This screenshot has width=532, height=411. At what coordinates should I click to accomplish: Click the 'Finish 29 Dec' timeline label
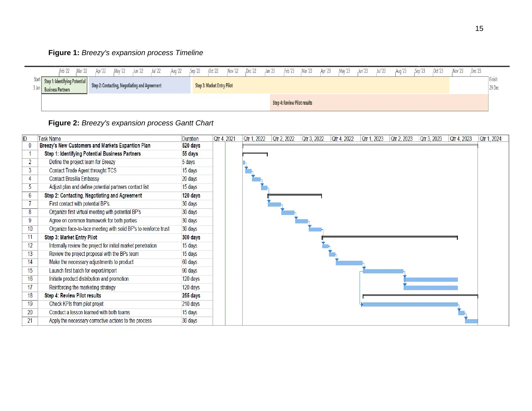pyautogui.click(x=494, y=83)
